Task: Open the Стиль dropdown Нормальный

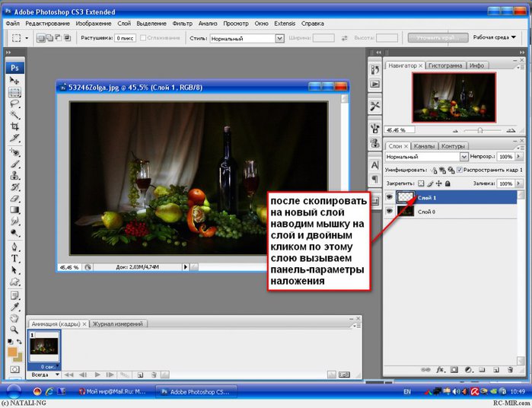Action: (247, 38)
